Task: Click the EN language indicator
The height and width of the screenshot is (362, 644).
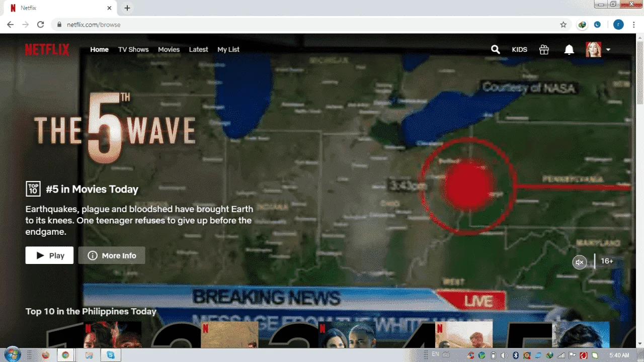Action: coord(436,354)
